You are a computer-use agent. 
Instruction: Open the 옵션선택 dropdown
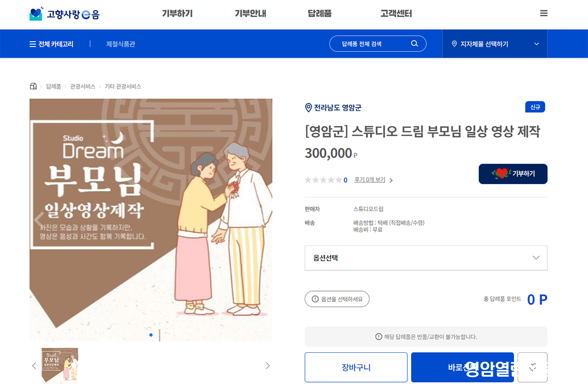pyautogui.click(x=426, y=258)
